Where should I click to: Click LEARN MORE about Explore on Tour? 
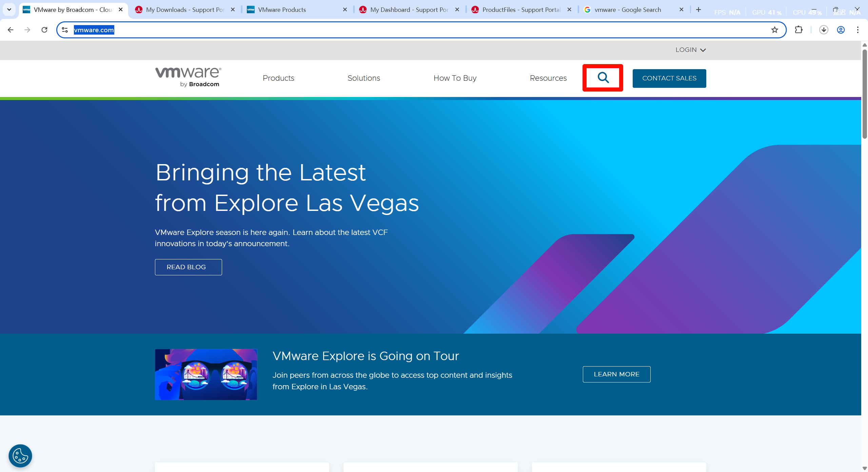click(616, 374)
